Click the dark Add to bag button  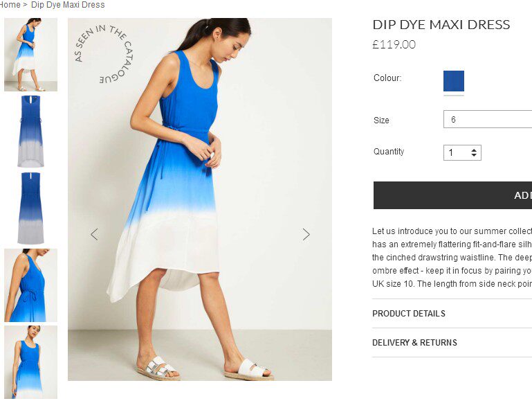[452, 195]
